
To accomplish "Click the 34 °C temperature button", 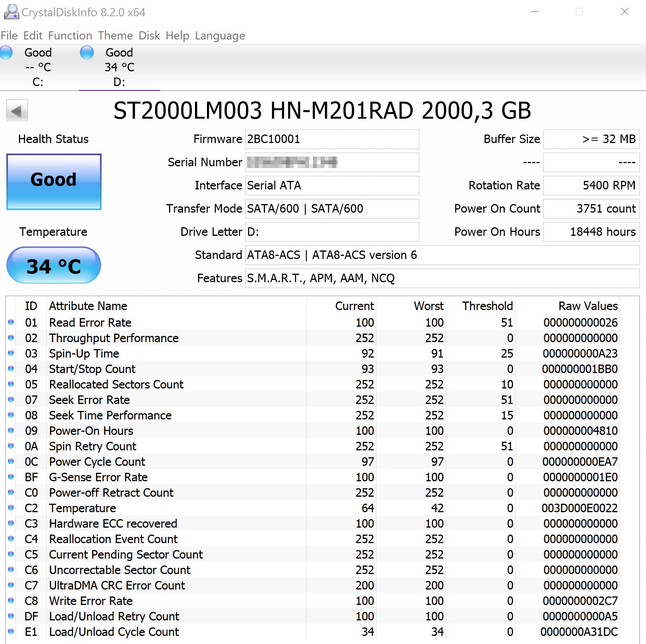I will (54, 265).
